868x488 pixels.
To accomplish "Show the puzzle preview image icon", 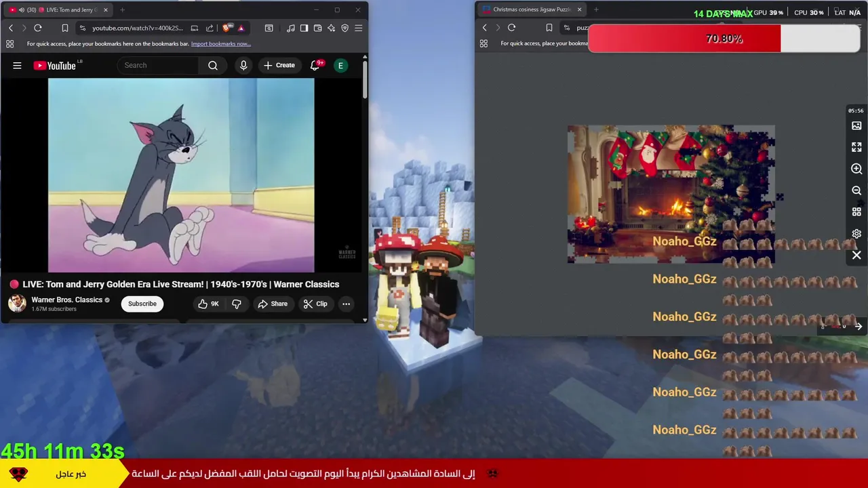I will [x=856, y=125].
